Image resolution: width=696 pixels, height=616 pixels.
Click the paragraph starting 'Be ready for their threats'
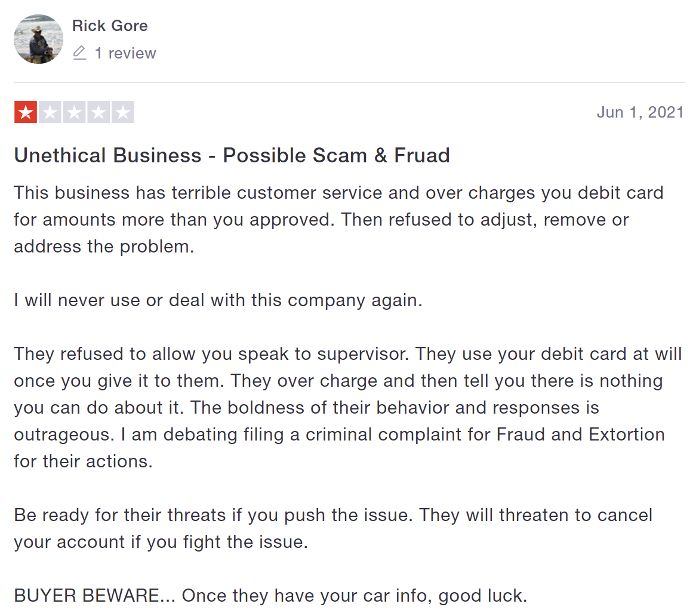click(x=333, y=528)
